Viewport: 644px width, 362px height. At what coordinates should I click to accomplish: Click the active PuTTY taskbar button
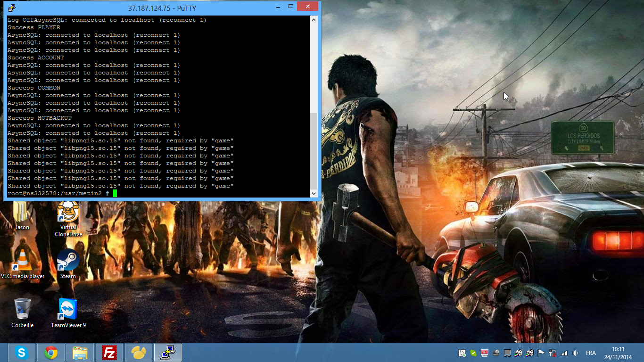(168, 353)
